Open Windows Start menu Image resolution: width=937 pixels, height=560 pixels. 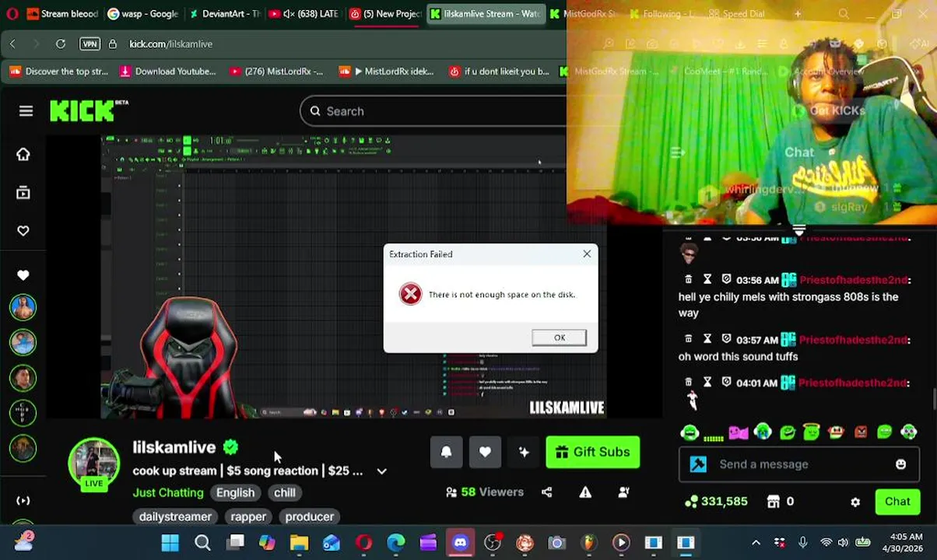pos(170,542)
